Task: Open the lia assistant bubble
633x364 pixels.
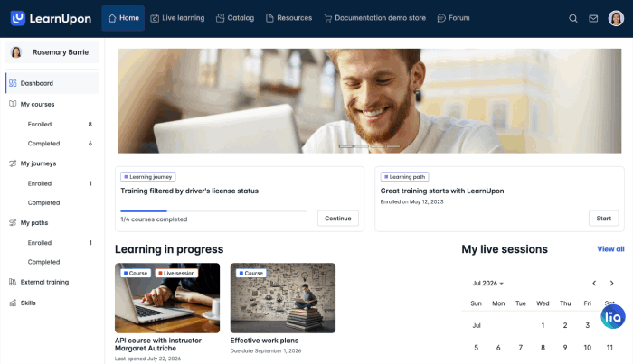Action: click(x=613, y=317)
